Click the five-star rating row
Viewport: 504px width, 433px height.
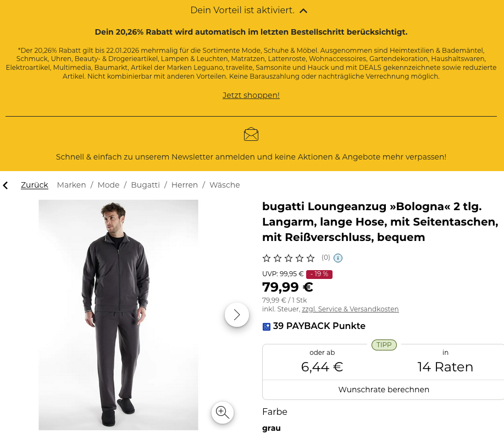(x=289, y=258)
